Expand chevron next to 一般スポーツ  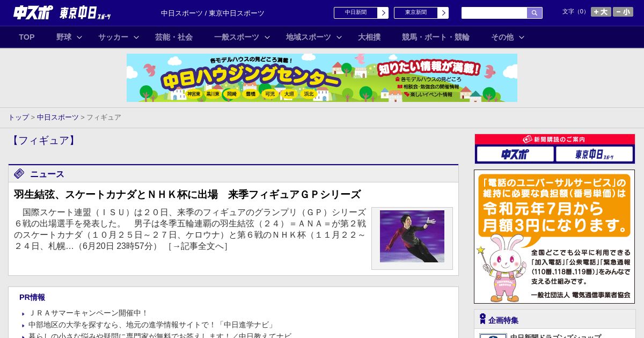[x=267, y=37]
